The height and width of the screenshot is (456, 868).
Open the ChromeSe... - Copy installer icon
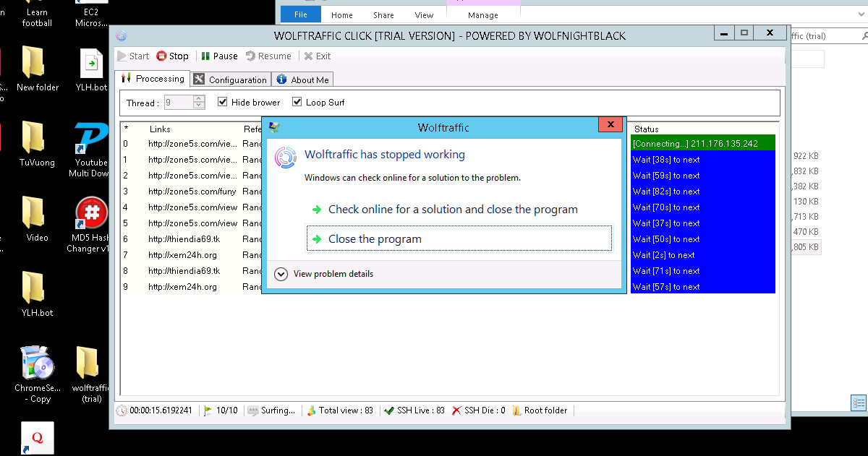pyautogui.click(x=37, y=374)
